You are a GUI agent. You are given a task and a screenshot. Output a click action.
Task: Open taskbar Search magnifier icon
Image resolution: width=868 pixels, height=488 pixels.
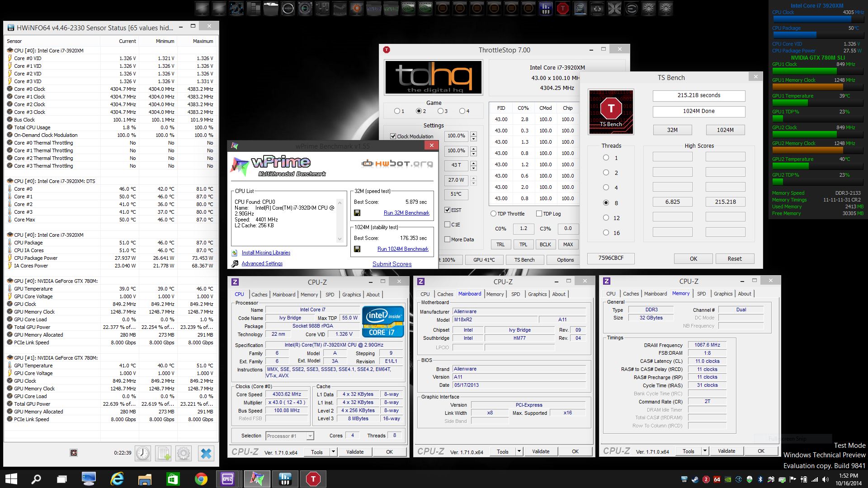coord(36,479)
